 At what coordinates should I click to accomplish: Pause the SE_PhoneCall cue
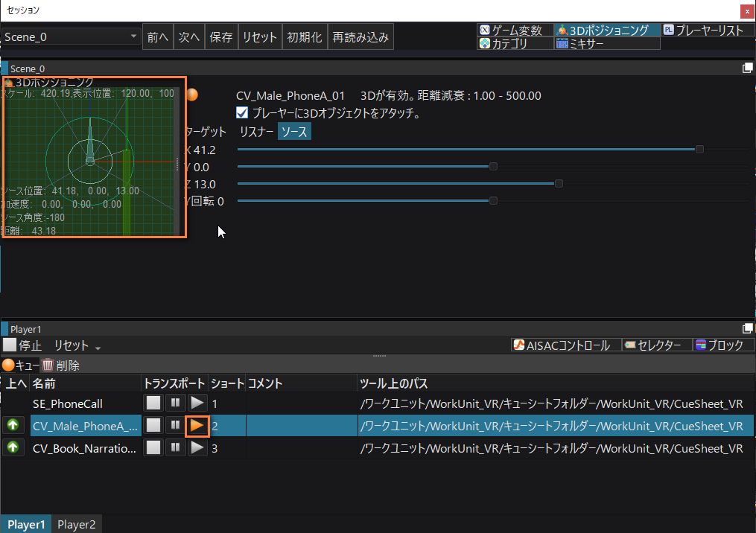point(176,403)
